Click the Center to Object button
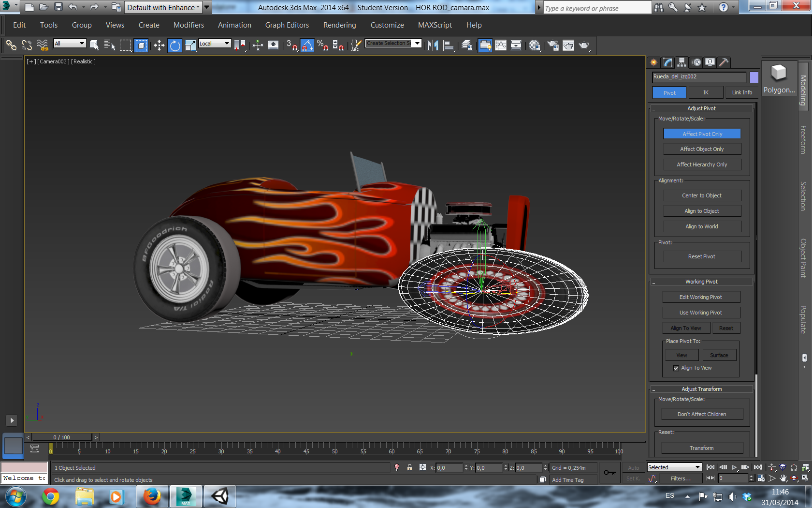Viewport: 812px width, 508px height. pyautogui.click(x=701, y=195)
